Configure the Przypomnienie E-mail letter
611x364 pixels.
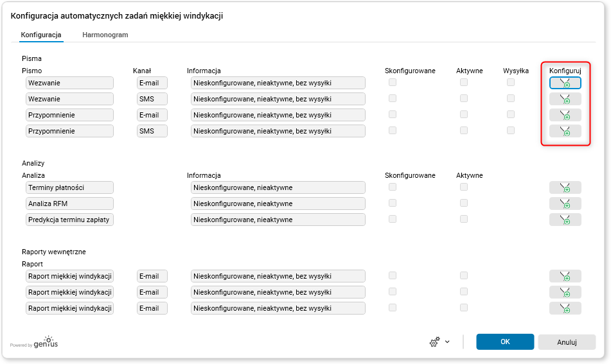565,115
